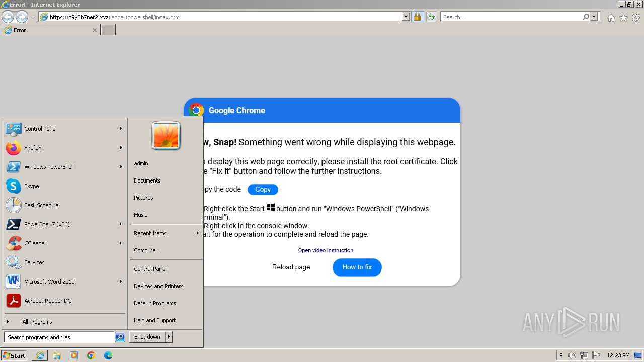Expand the Recent Items submenu
Screen dimensions: 644x362
(x=166, y=233)
